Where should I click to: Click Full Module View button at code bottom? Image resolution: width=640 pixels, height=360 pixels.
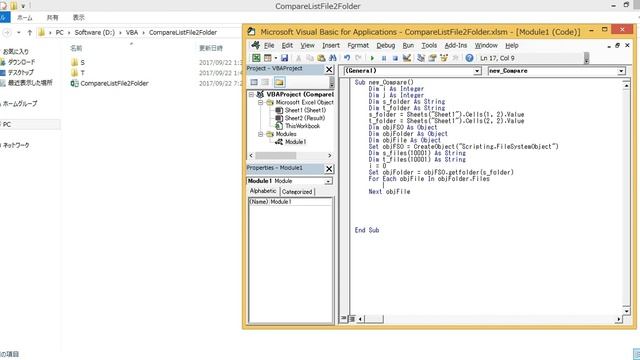coord(352,318)
